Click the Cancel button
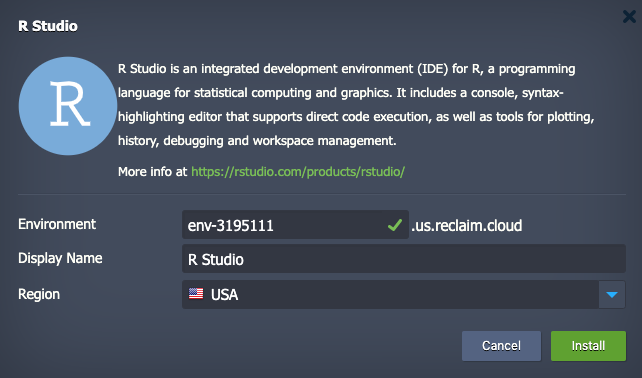Viewport: 642px width, 378px height. pos(501,346)
